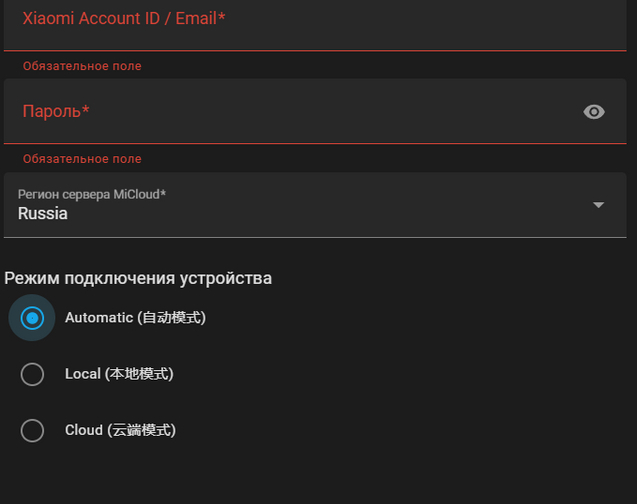
Task: Open the Russia region combo box
Action: tap(300, 205)
